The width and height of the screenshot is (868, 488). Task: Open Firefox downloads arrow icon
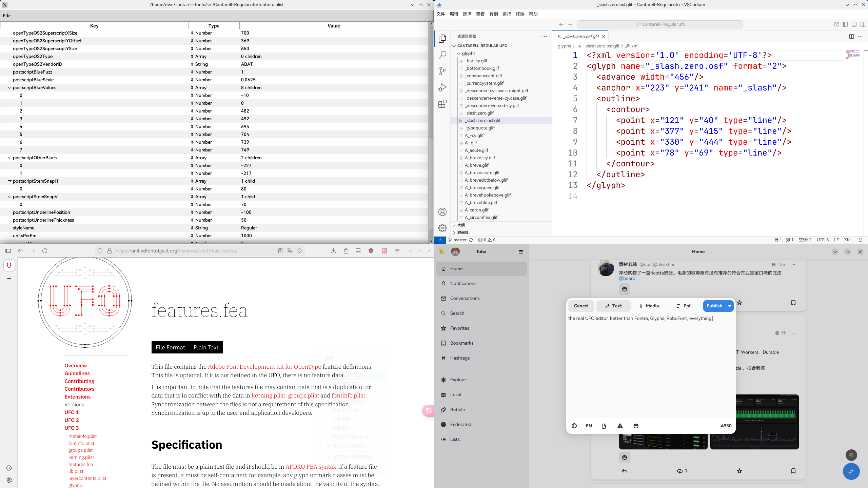coord(334,251)
